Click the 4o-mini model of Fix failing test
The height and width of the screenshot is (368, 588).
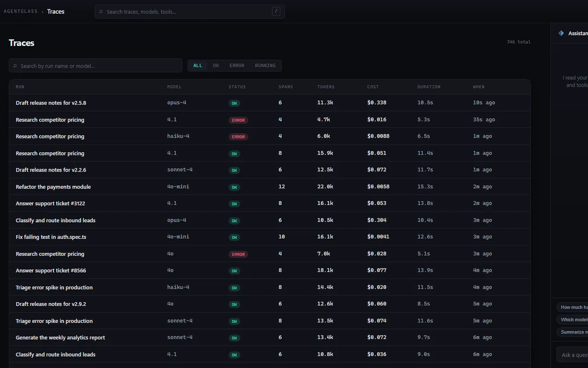click(178, 237)
